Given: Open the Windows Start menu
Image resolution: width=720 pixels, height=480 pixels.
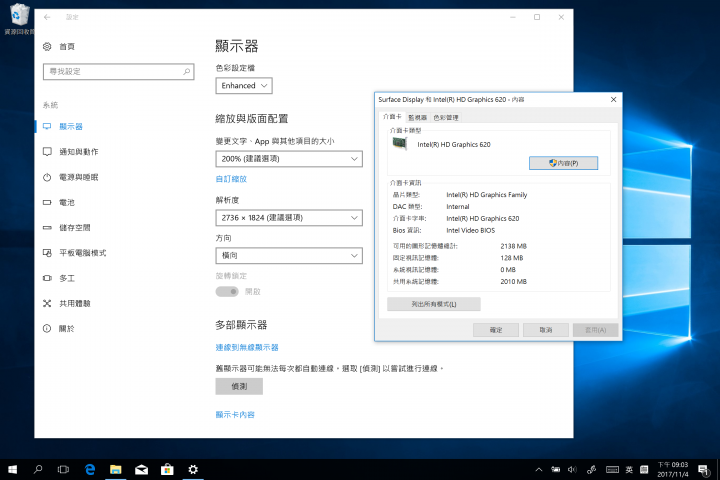Looking at the screenshot, I should [12, 469].
